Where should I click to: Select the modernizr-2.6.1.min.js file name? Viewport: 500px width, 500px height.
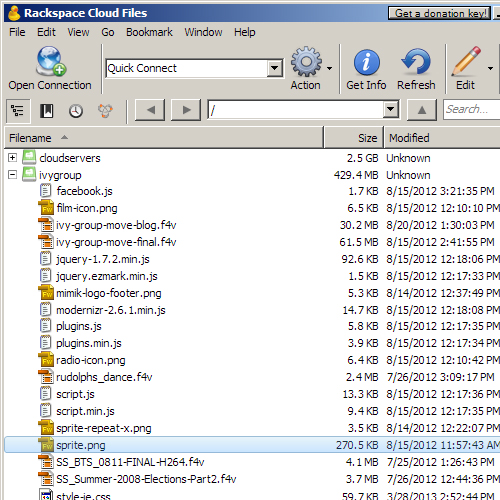111,310
